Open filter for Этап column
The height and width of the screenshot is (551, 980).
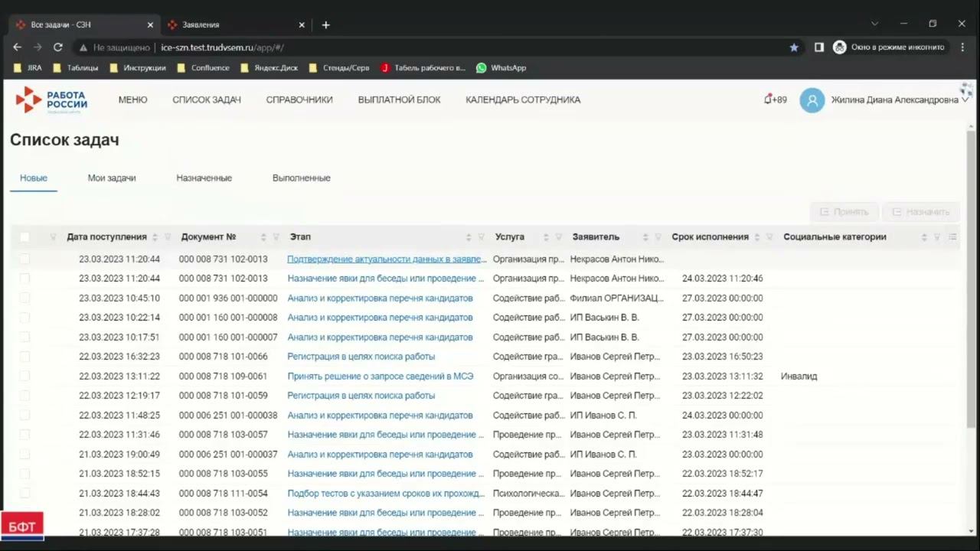coord(482,237)
